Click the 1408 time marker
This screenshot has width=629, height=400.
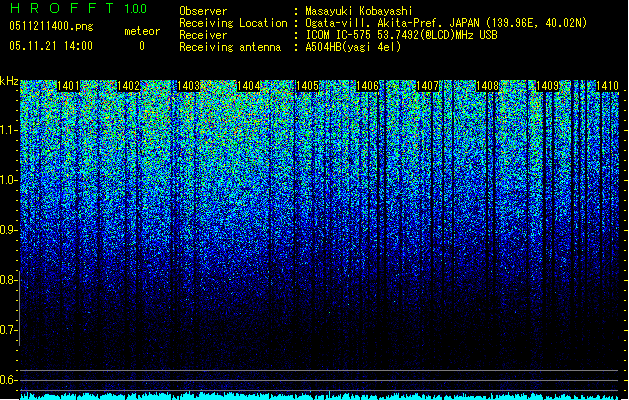tap(487, 86)
